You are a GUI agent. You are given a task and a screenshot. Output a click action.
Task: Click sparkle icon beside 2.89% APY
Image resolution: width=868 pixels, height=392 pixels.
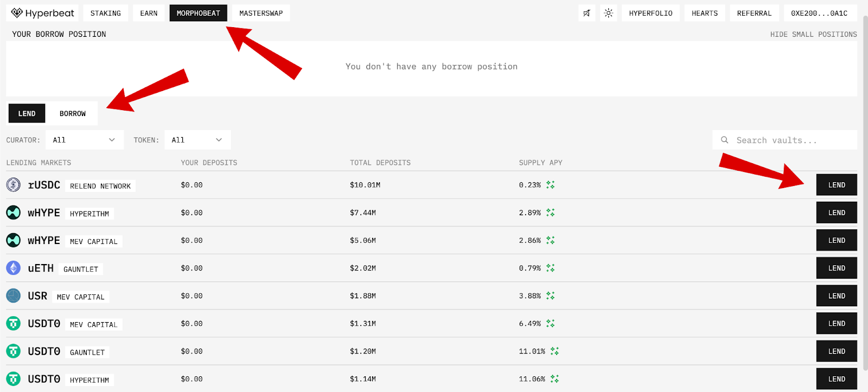(550, 213)
